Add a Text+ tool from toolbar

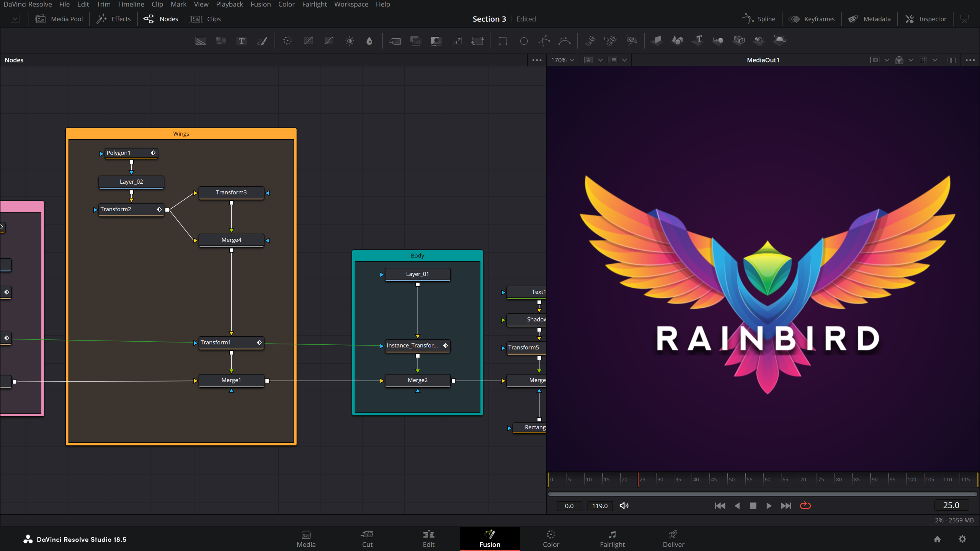click(242, 41)
